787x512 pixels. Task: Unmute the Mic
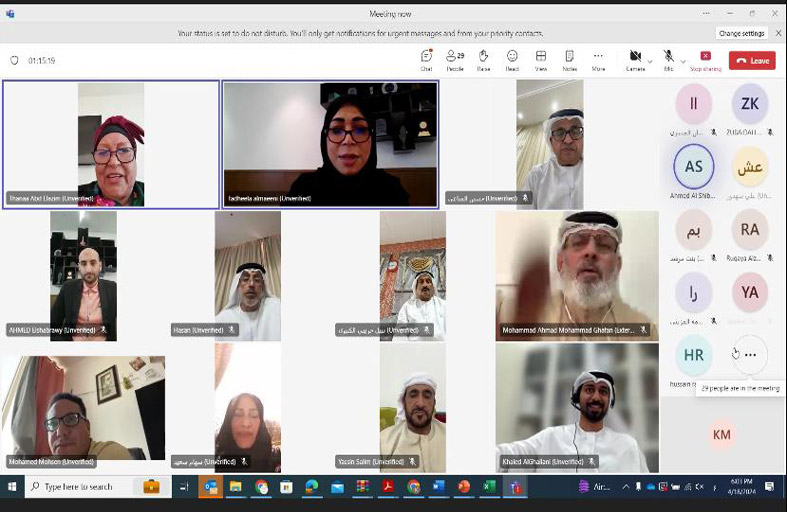click(x=668, y=57)
